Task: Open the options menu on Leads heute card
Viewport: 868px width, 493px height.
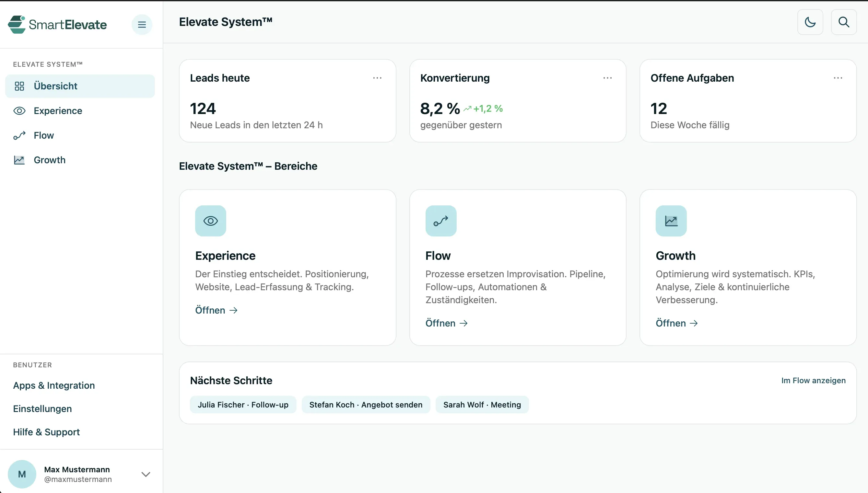Action: coord(377,78)
